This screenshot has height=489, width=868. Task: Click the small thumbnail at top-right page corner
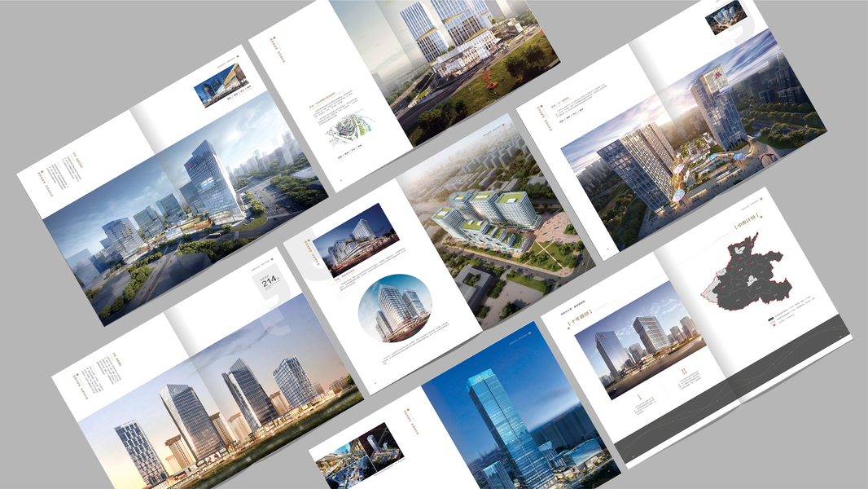coord(726,18)
